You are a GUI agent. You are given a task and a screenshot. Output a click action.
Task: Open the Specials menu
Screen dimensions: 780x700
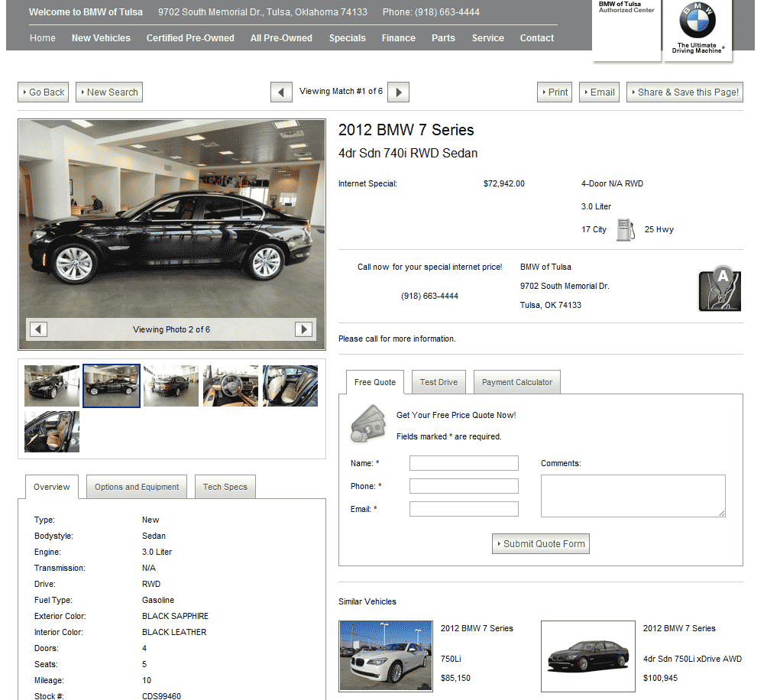(348, 37)
